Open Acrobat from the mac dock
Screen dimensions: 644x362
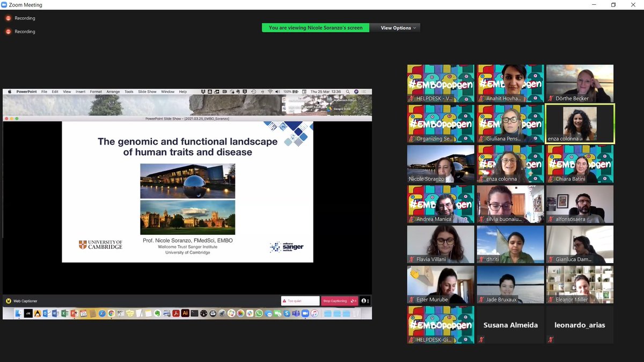(176, 313)
